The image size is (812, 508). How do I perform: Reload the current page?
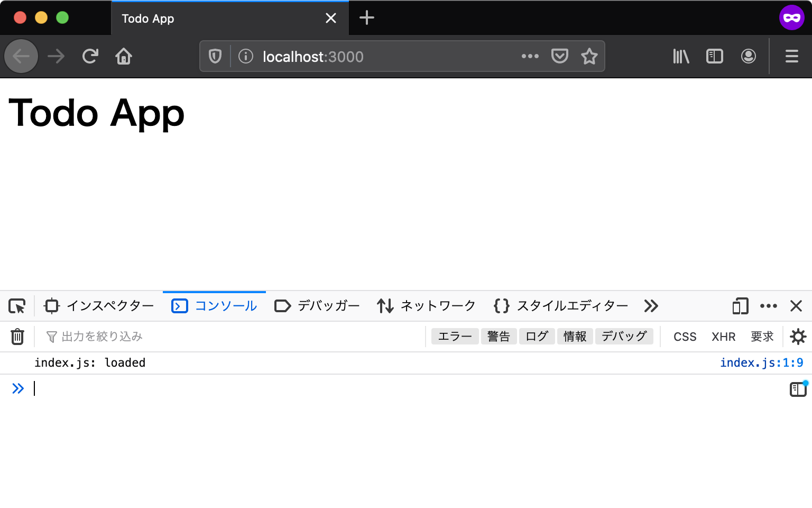pyautogui.click(x=90, y=56)
